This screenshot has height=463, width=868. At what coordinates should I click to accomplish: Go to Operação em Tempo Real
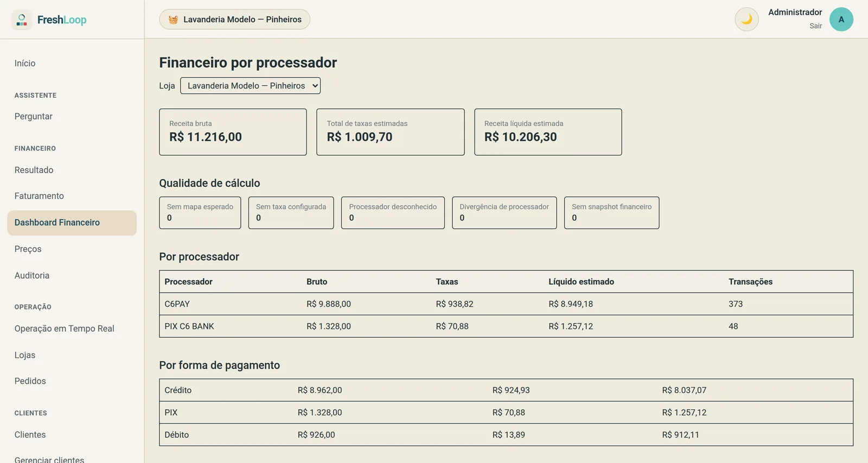click(65, 329)
